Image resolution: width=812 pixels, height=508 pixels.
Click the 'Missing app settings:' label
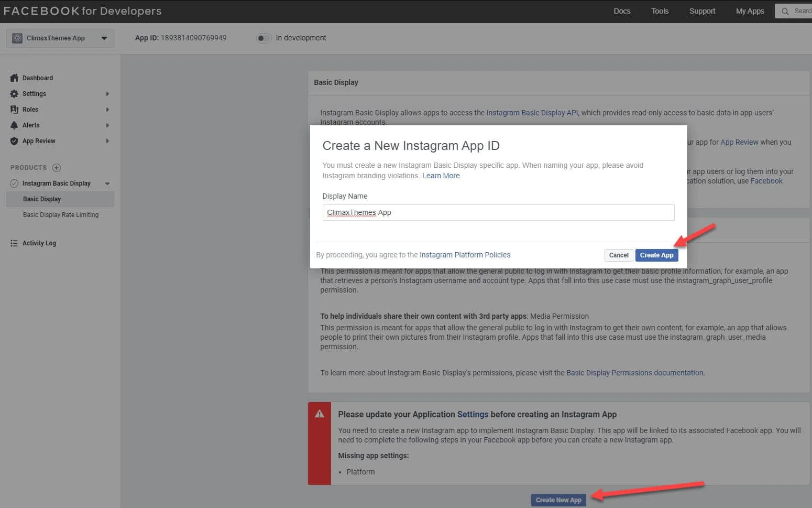click(x=373, y=456)
